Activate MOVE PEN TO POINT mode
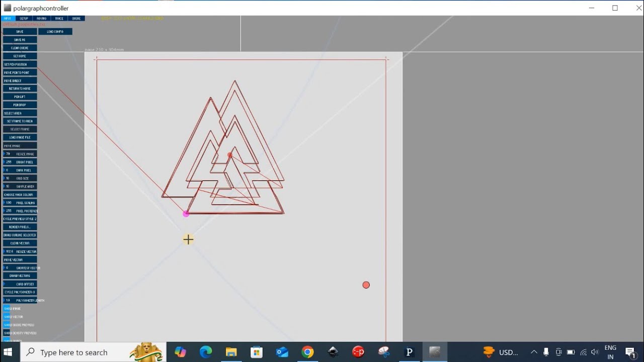Screen dimensions: 644x362 [x=20, y=72]
